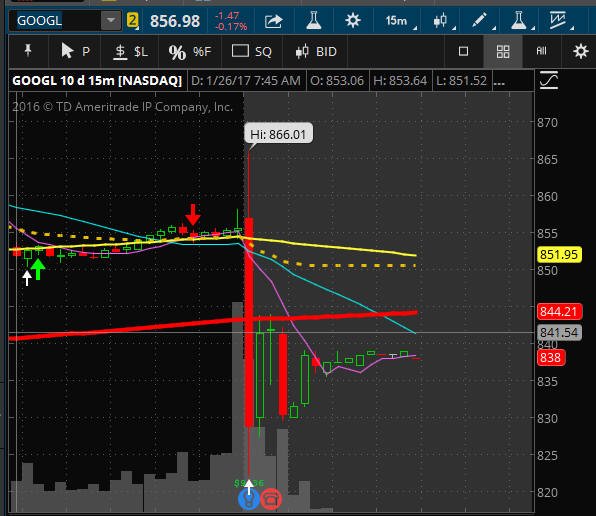Switch to single chart layout square

(x=463, y=51)
